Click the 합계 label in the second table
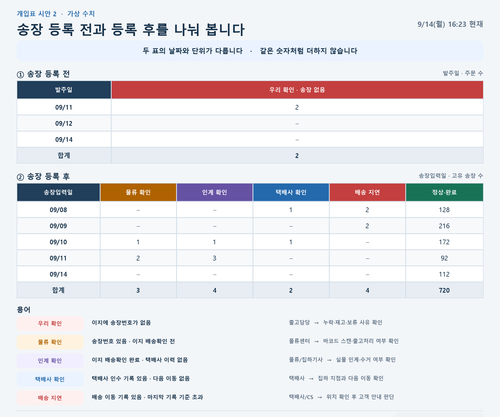500x417 pixels. (58, 290)
